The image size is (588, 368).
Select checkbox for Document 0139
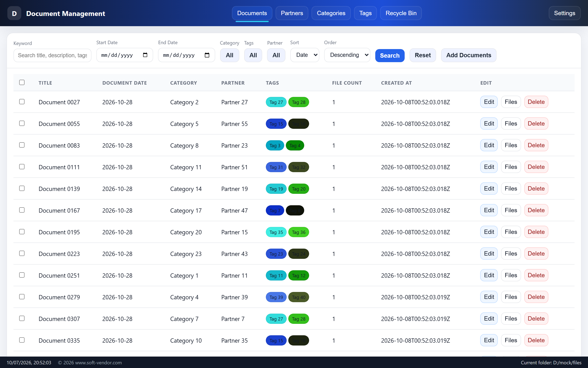click(x=22, y=188)
